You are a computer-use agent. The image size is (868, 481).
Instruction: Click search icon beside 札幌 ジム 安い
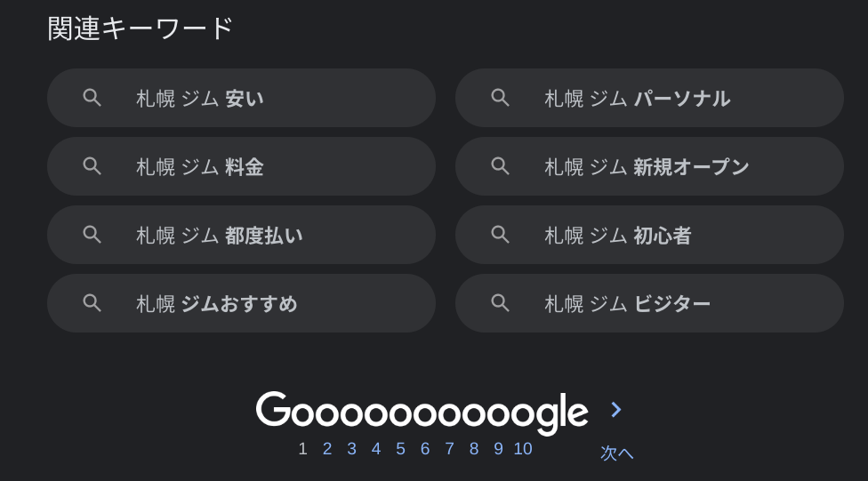coord(92,98)
